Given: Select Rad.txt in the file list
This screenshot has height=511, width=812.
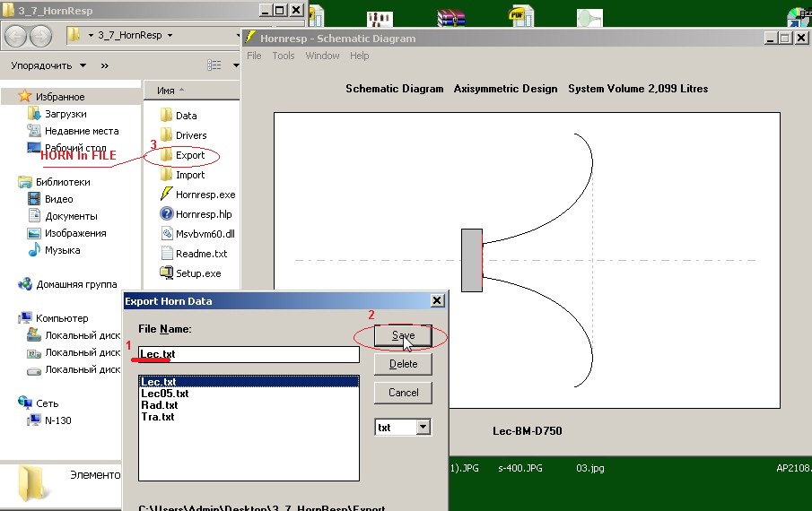Looking at the screenshot, I should [160, 405].
